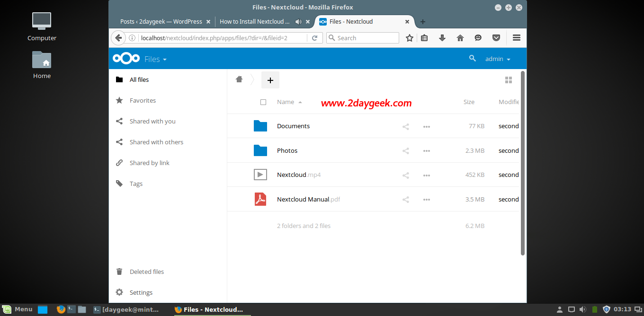This screenshot has width=644, height=316.
Task: Open the Mint Menu
Action: (17, 309)
